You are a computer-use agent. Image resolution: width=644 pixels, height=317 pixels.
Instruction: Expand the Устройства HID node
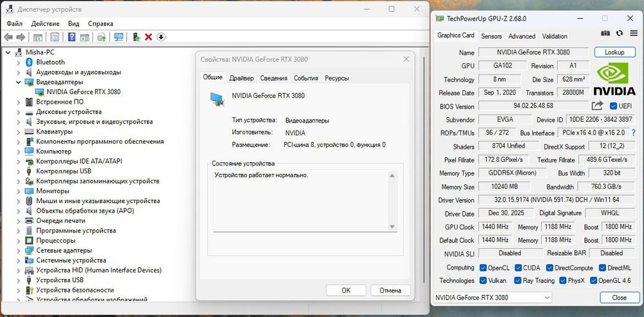[18, 270]
